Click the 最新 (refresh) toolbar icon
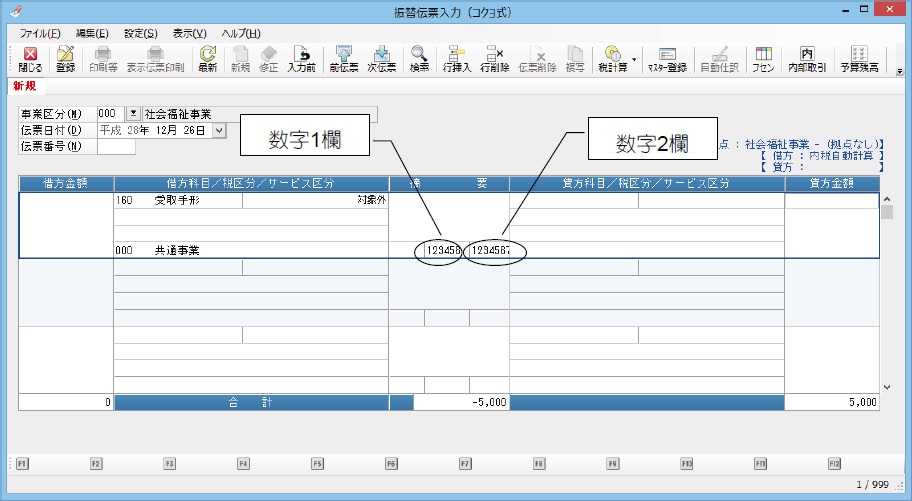 (x=207, y=59)
